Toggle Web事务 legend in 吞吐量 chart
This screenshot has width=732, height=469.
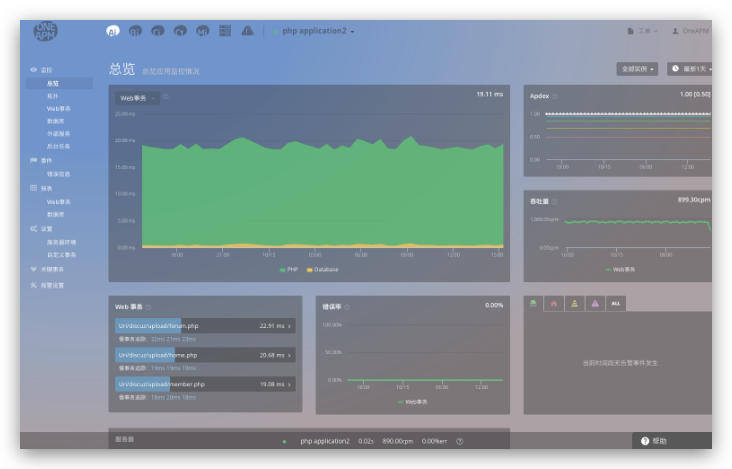tap(620, 270)
